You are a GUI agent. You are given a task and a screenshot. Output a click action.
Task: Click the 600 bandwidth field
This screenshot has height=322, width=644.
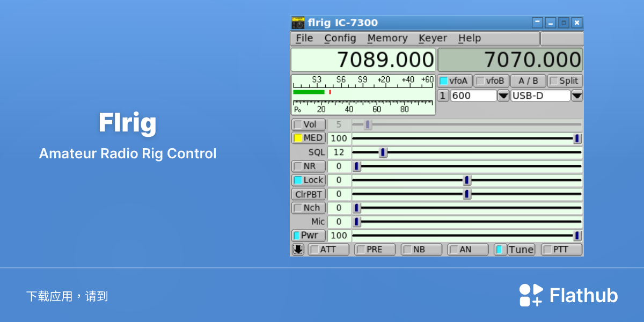coord(474,96)
